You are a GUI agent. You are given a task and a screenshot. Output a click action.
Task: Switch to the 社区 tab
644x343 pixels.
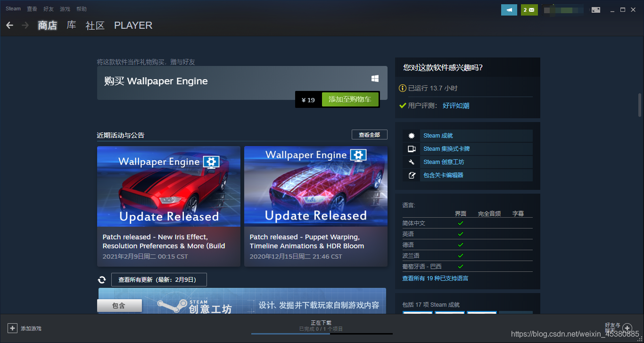(95, 25)
